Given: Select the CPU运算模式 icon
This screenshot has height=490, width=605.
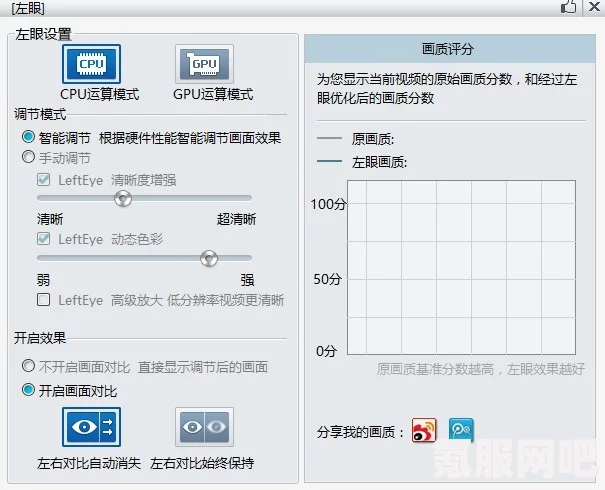Looking at the screenshot, I should [91, 64].
